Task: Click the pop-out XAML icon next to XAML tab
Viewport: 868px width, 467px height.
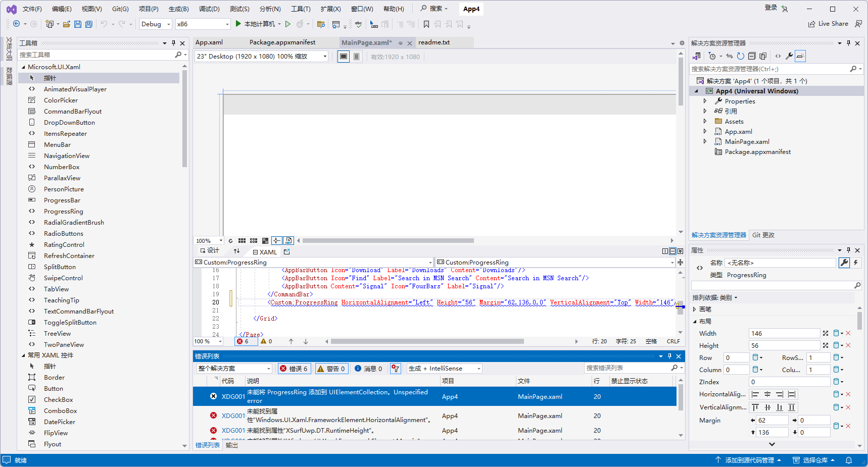Action: 287,251
